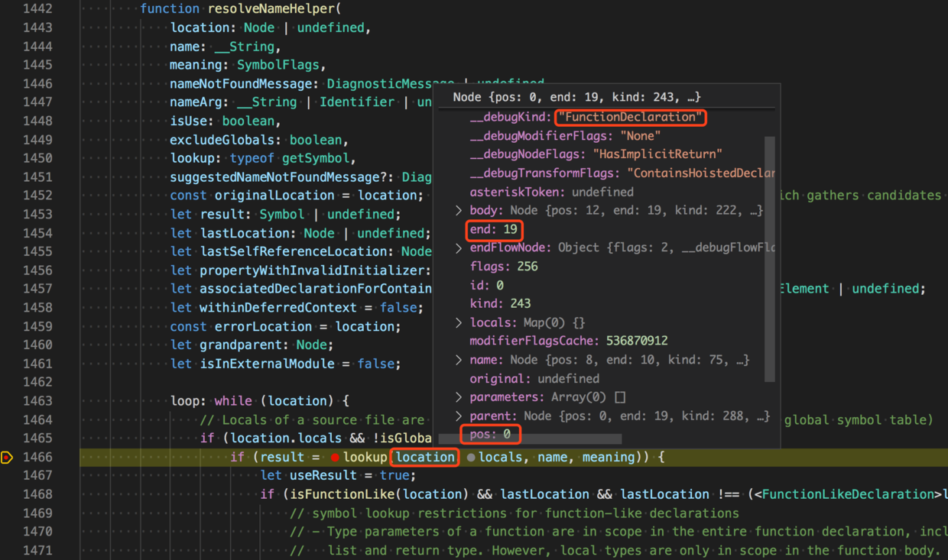Select the highlighted "location" argument on line 1466
This screenshot has width=948, height=560.
click(424, 456)
